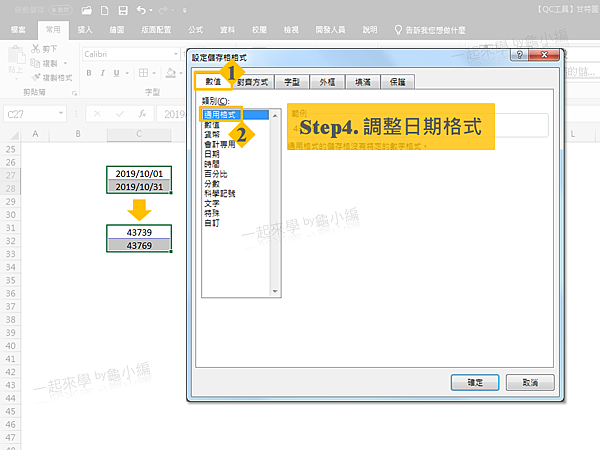This screenshot has width=600, height=450.
Task: Switch to the 校閱 Review ribbon tab
Action: pos(259,29)
